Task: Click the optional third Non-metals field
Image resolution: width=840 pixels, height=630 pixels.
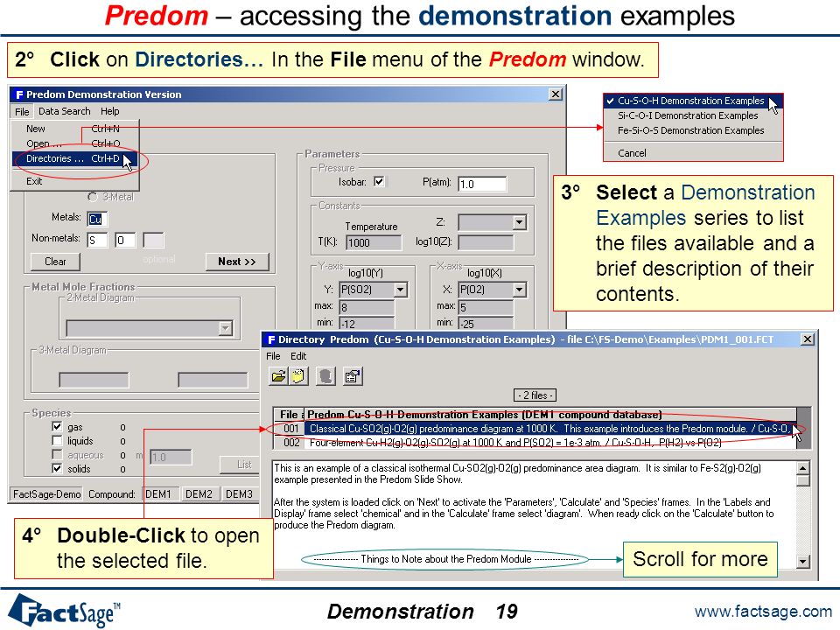Action: (153, 240)
